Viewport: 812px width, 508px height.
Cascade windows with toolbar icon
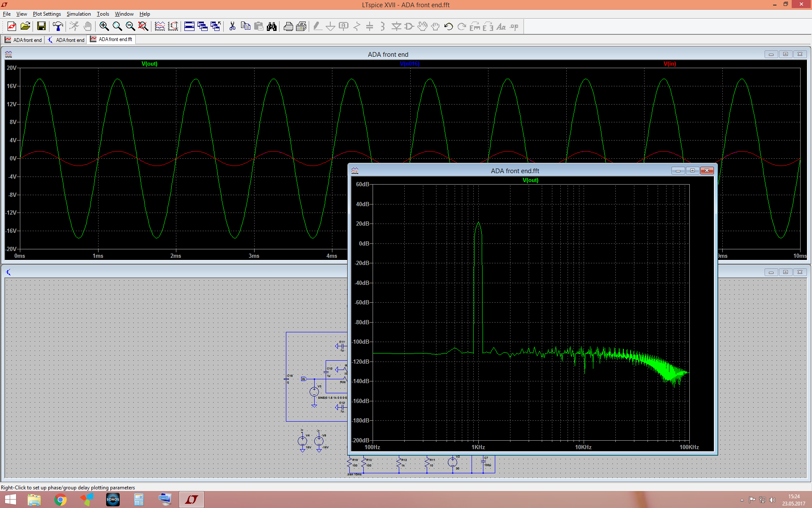203,27
